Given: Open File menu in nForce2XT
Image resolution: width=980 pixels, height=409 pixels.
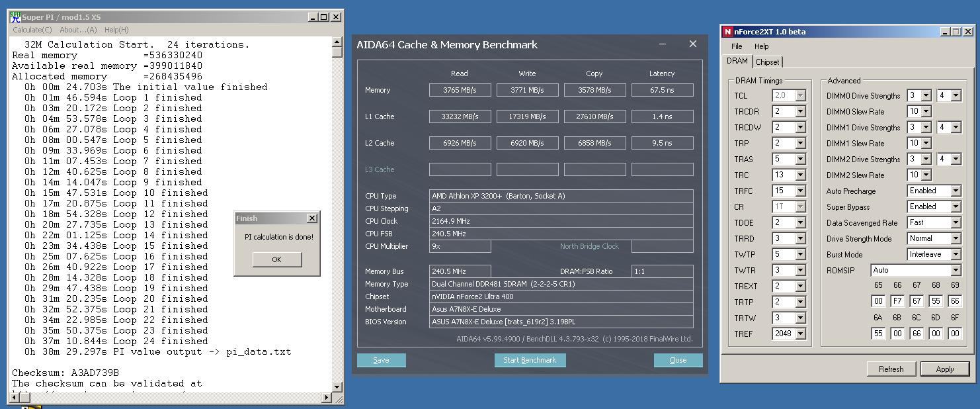Looking at the screenshot, I should click(x=737, y=46).
